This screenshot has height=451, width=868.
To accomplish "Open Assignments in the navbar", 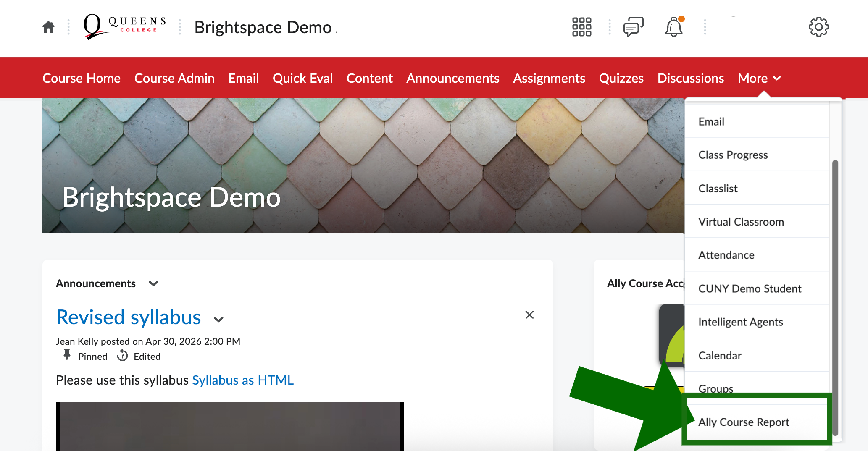I will pyautogui.click(x=549, y=78).
